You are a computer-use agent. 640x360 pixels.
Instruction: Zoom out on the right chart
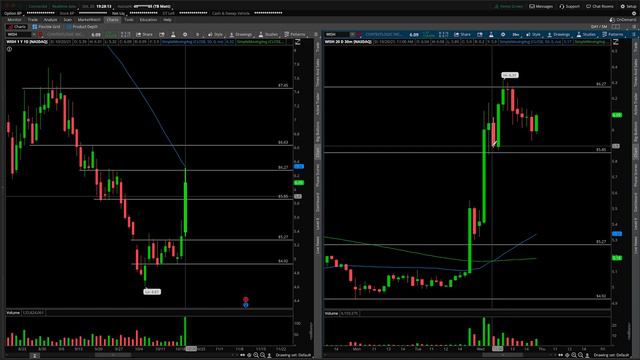[580, 356]
